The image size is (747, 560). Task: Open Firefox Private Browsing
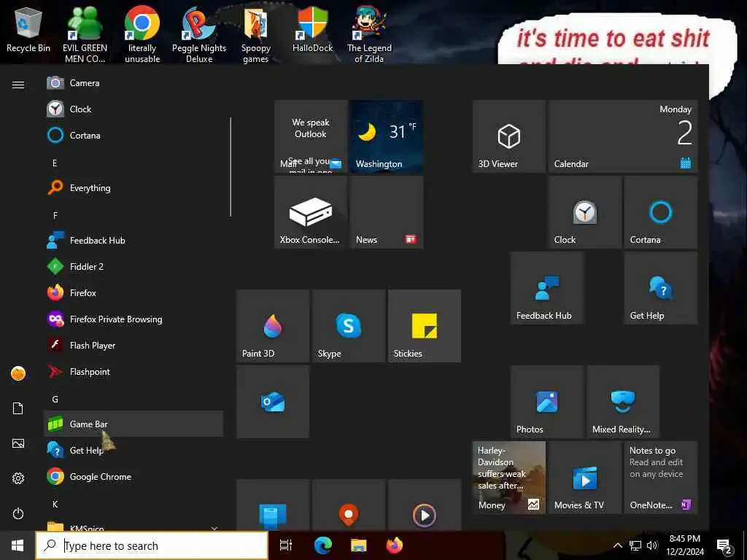click(133, 319)
